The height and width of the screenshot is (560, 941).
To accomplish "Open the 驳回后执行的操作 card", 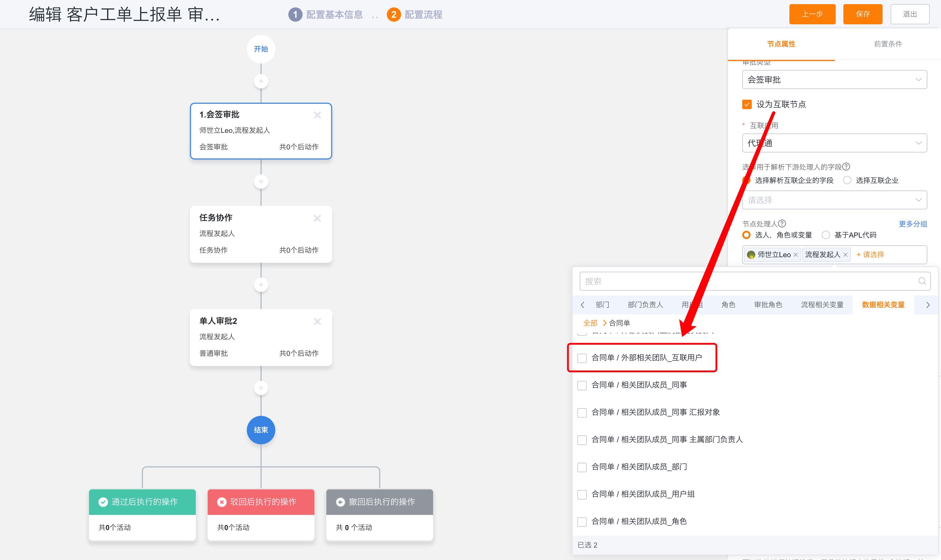I will tap(261, 515).
